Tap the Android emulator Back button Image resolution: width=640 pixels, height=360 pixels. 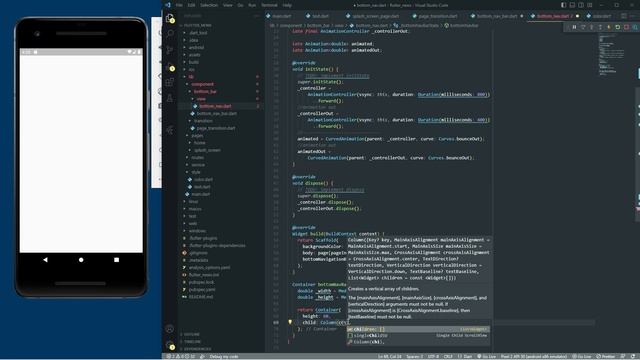pos(45,260)
